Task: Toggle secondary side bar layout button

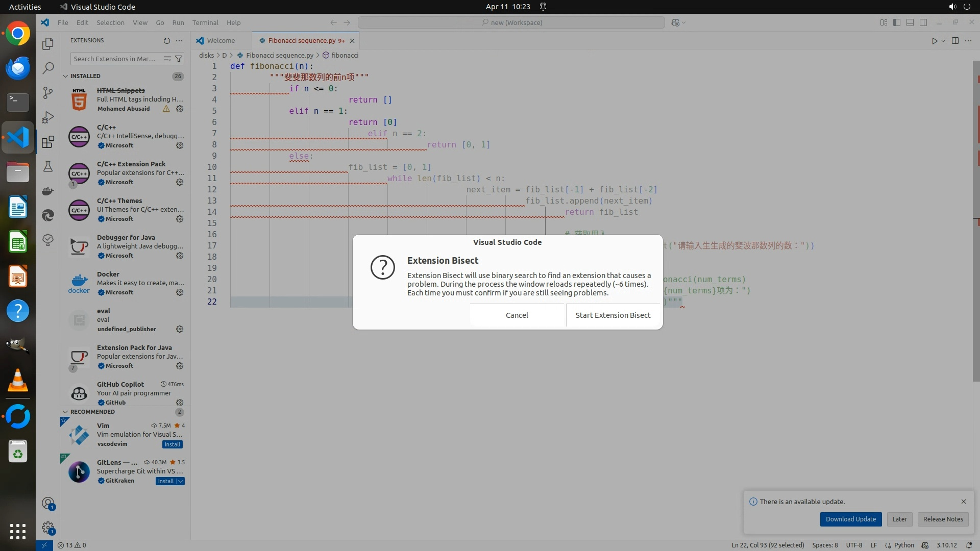Action: point(923,22)
